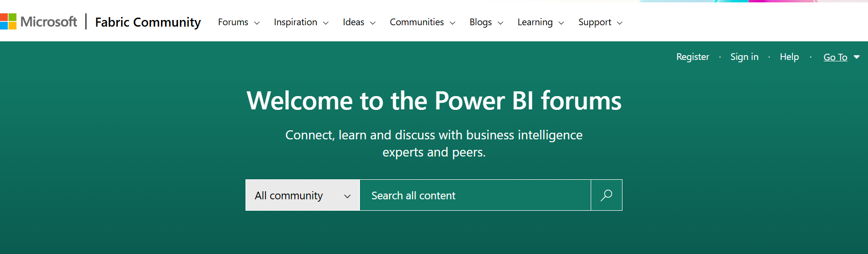Open the Ideas menu item
868x254 pixels.
pyautogui.click(x=359, y=22)
